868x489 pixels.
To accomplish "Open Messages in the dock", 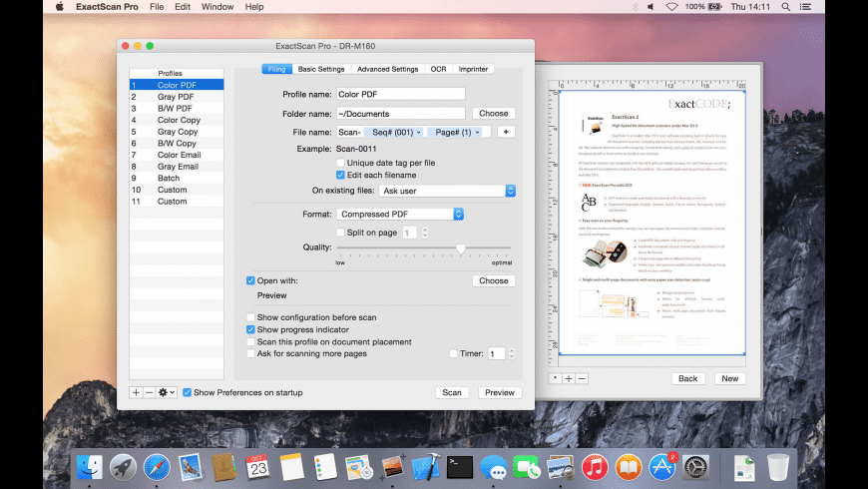I will [x=493, y=467].
